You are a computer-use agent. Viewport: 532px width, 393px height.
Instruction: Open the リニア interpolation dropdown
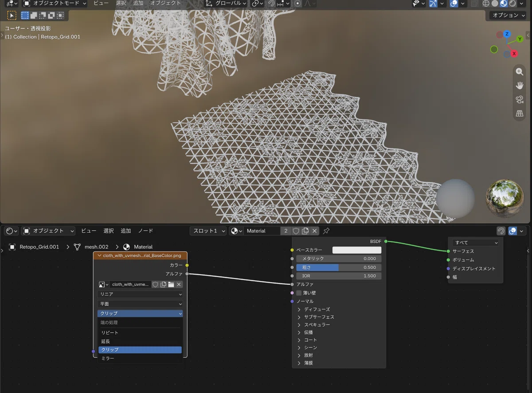140,294
